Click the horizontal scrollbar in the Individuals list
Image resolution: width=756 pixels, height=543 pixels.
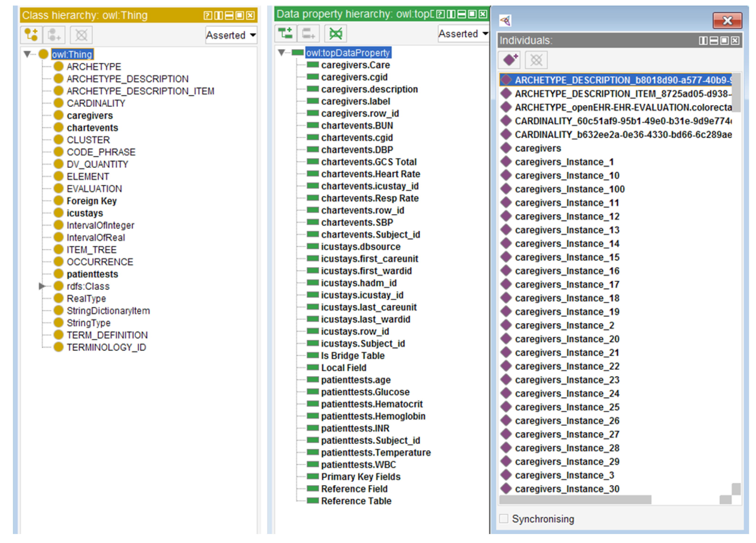[x=575, y=499]
